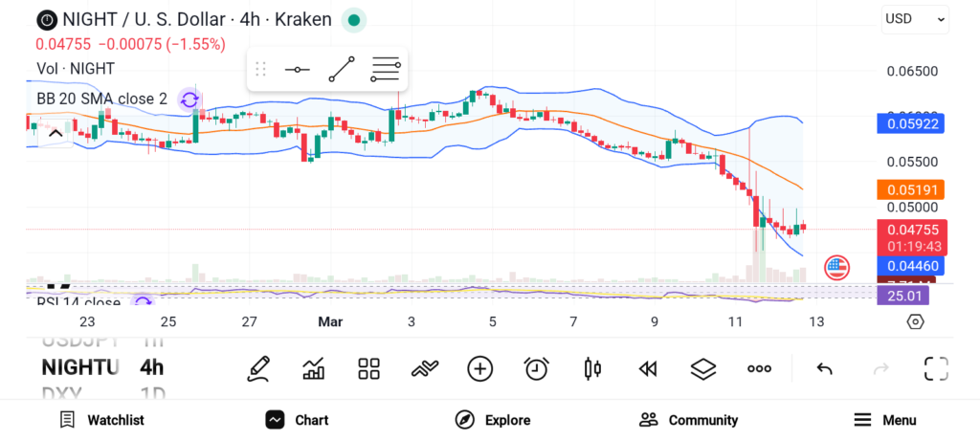Collapse the indicator legend with chevron arrow
The width and height of the screenshot is (980, 441).
click(x=55, y=133)
